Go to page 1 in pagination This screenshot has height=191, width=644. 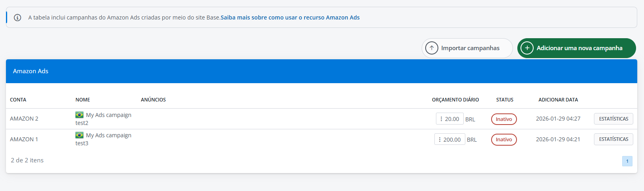pos(627,161)
